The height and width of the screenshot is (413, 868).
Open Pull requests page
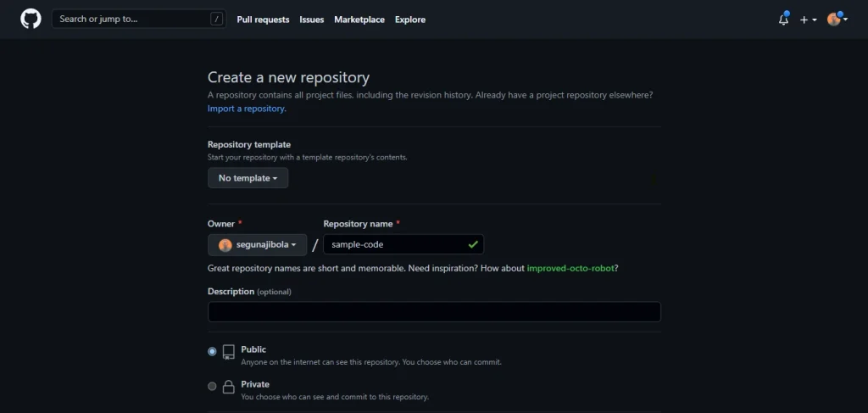pyautogui.click(x=263, y=20)
